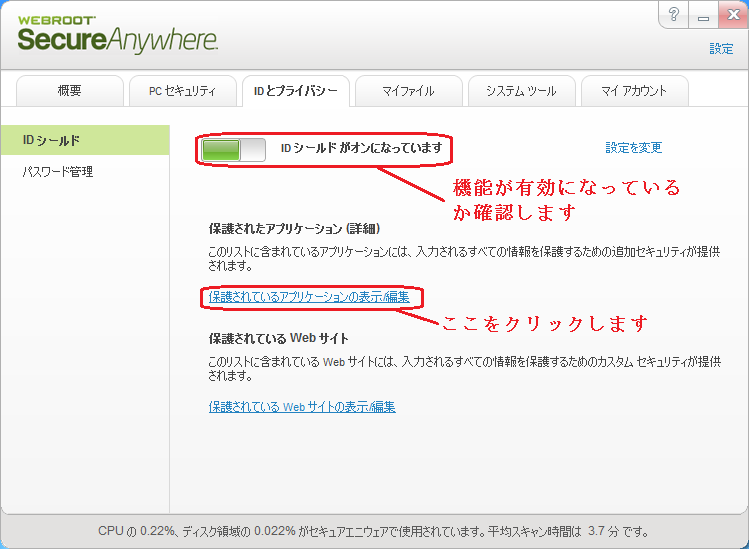Click the 保護されたアプリケーション (詳細) heading

(x=294, y=229)
